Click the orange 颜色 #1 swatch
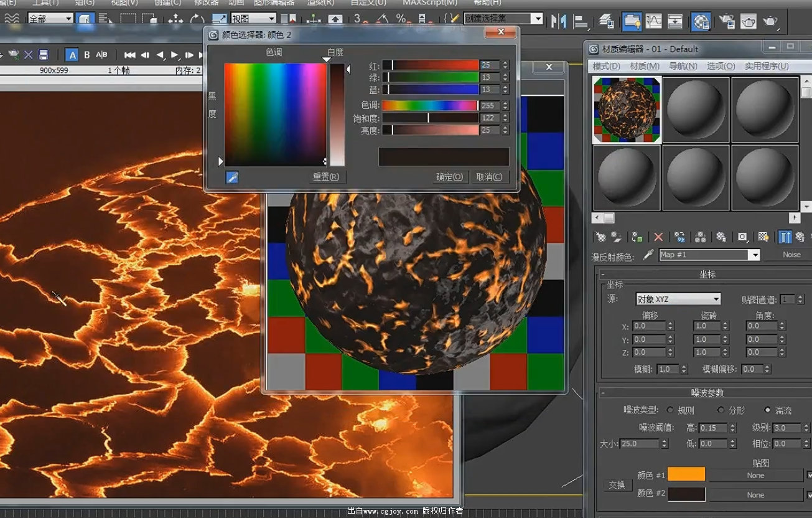This screenshot has height=518, width=812. point(686,474)
